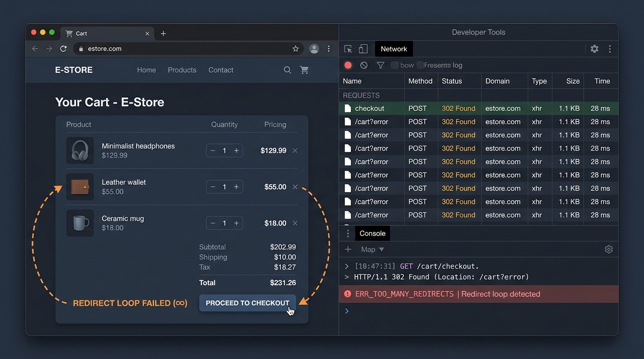Select the "checkout" request row
Image resolution: width=644 pixels, height=359 pixels.
click(478, 108)
